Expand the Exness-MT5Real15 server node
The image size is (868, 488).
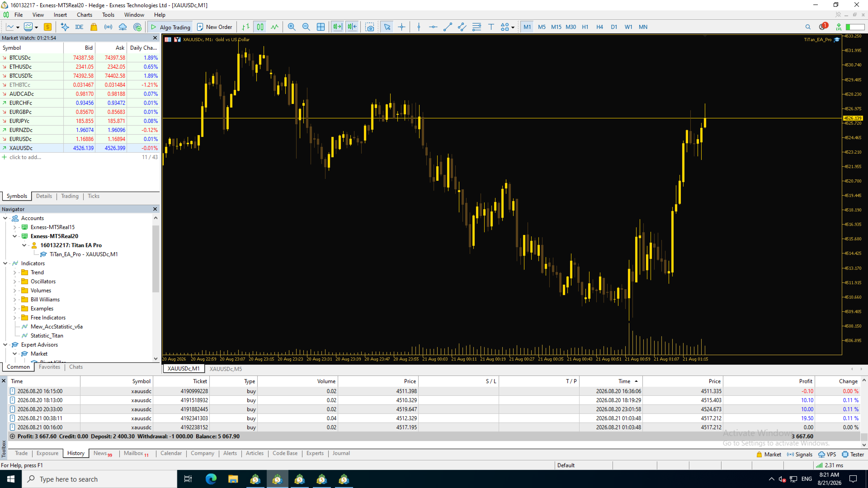click(14, 227)
